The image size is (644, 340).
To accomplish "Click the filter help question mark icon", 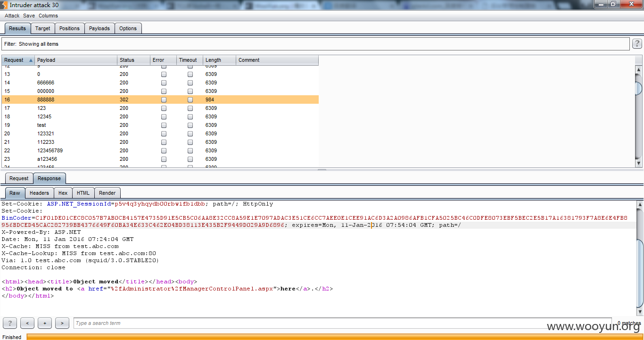I will [637, 44].
